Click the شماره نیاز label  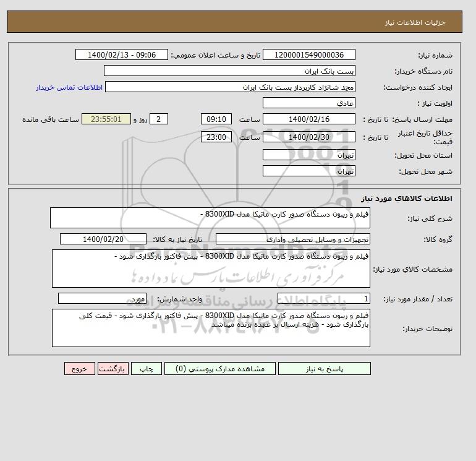click(x=435, y=55)
